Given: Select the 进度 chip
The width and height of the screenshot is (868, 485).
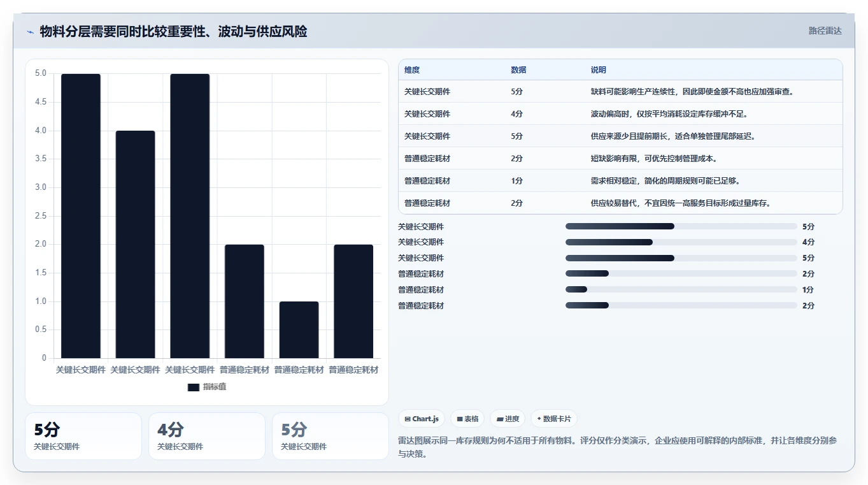Looking at the screenshot, I should coord(508,419).
